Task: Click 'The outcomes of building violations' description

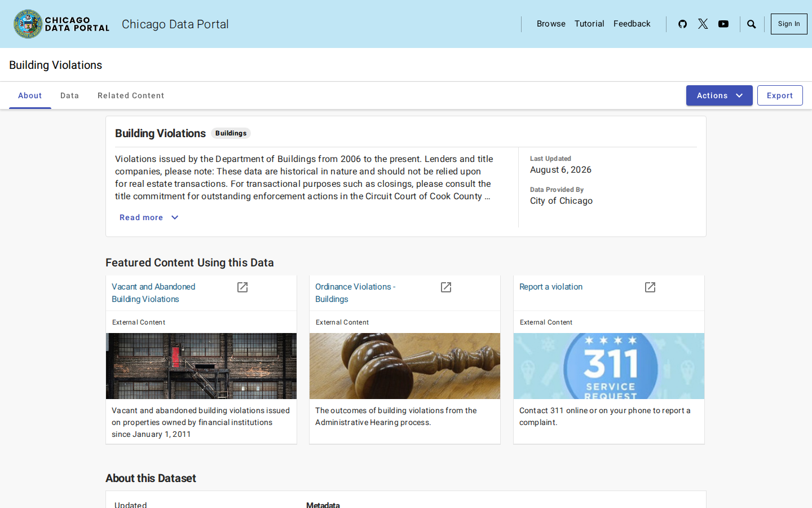Action: 396,417
